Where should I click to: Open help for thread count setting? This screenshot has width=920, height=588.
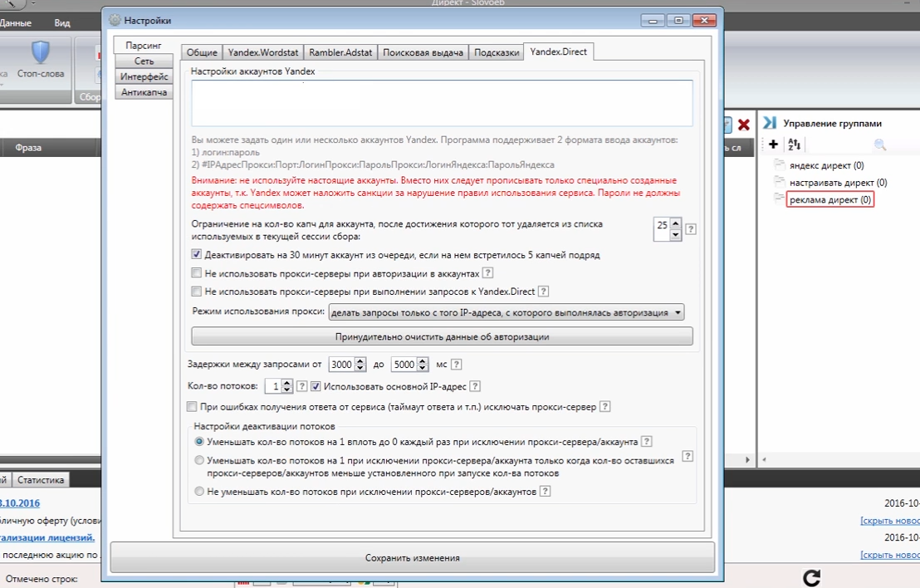click(301, 386)
